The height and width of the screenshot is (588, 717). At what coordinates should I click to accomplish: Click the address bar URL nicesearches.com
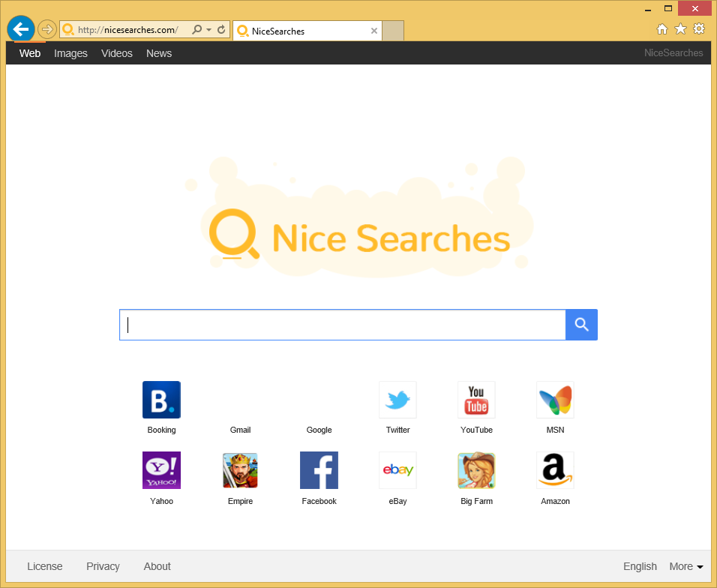(x=128, y=30)
